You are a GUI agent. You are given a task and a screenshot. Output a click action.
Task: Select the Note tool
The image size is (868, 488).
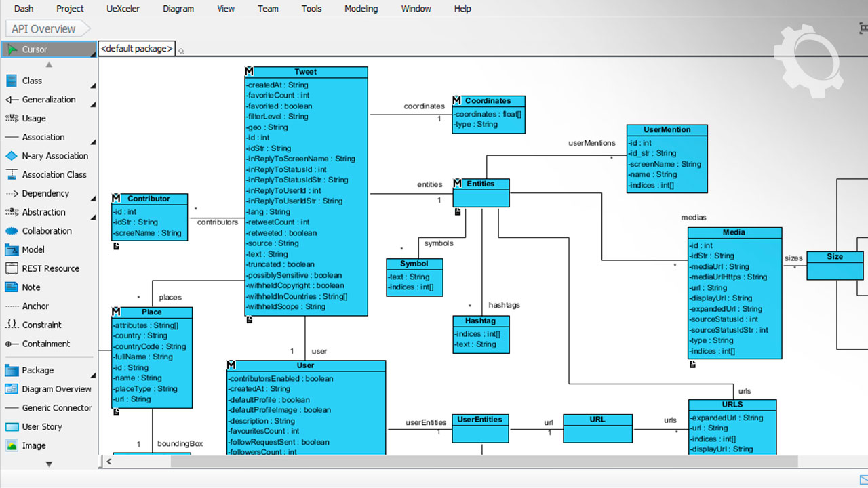(x=31, y=287)
